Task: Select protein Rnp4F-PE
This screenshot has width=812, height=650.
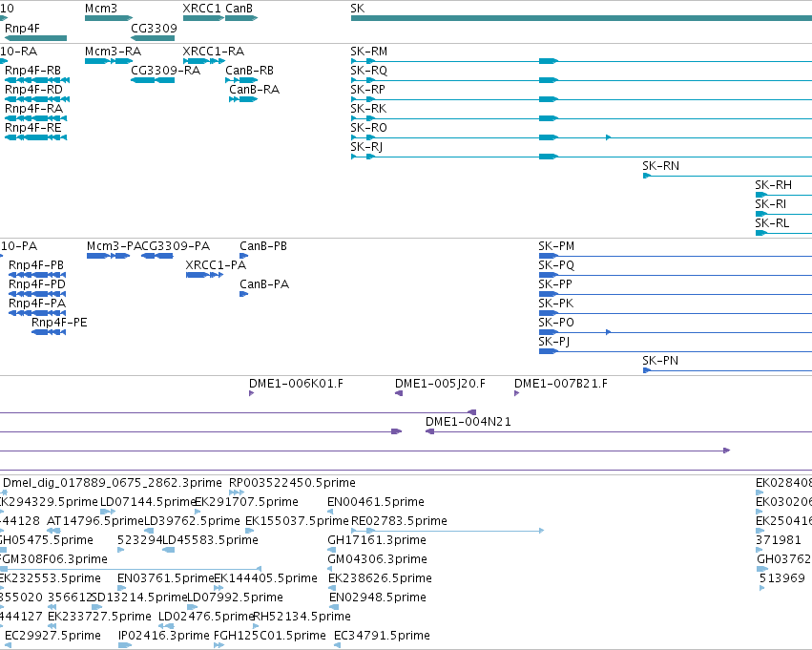Action: 49,332
